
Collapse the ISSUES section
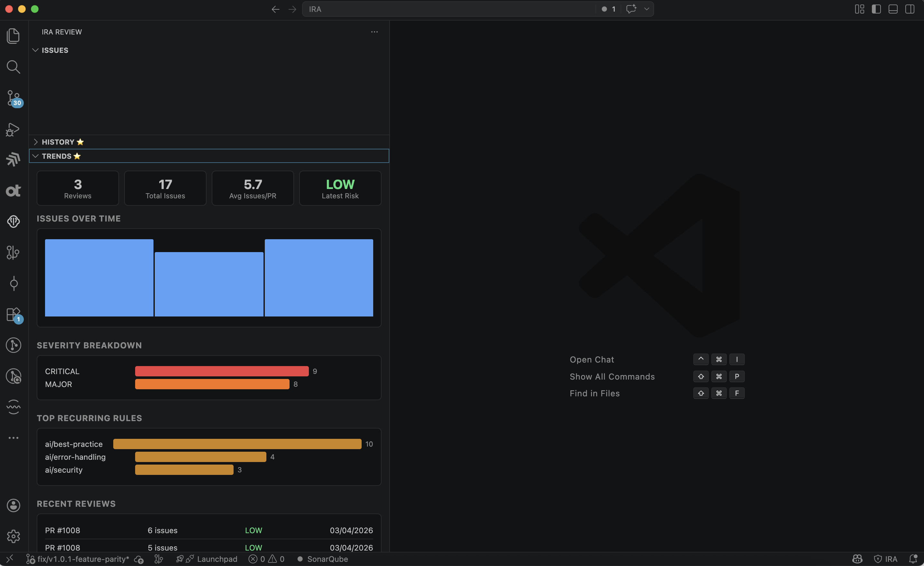pyautogui.click(x=55, y=50)
